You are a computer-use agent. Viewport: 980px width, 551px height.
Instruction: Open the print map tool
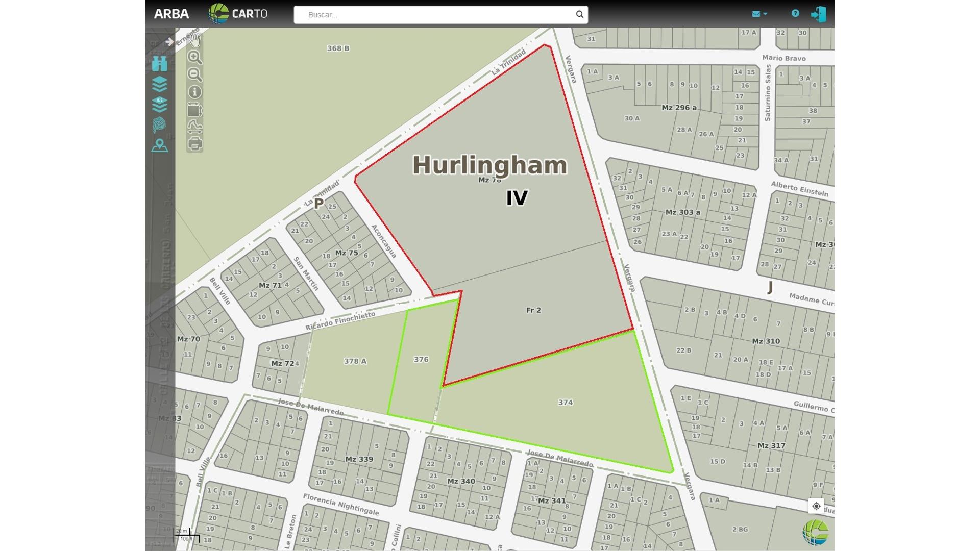click(x=194, y=144)
